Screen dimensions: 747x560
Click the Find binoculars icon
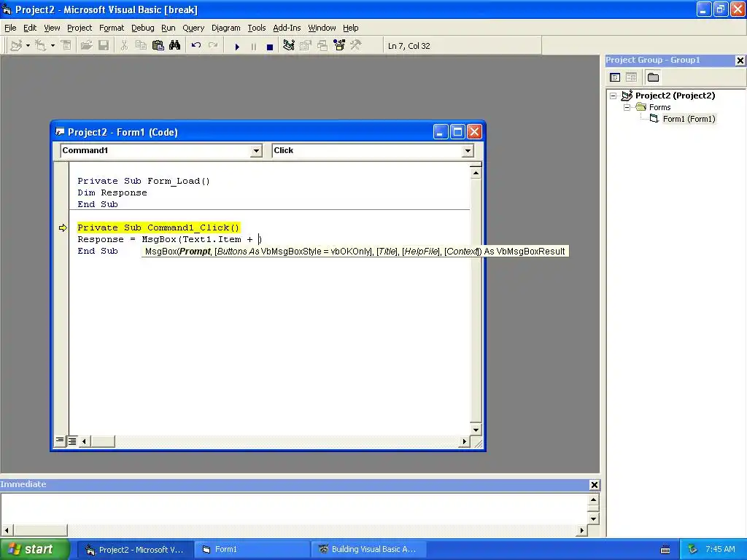(x=175, y=46)
